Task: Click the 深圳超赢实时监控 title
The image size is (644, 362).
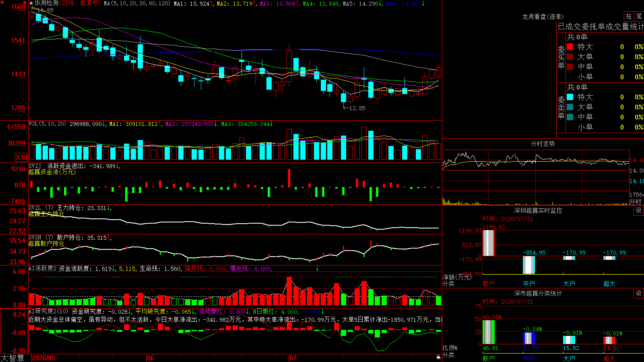Action: 538,210
